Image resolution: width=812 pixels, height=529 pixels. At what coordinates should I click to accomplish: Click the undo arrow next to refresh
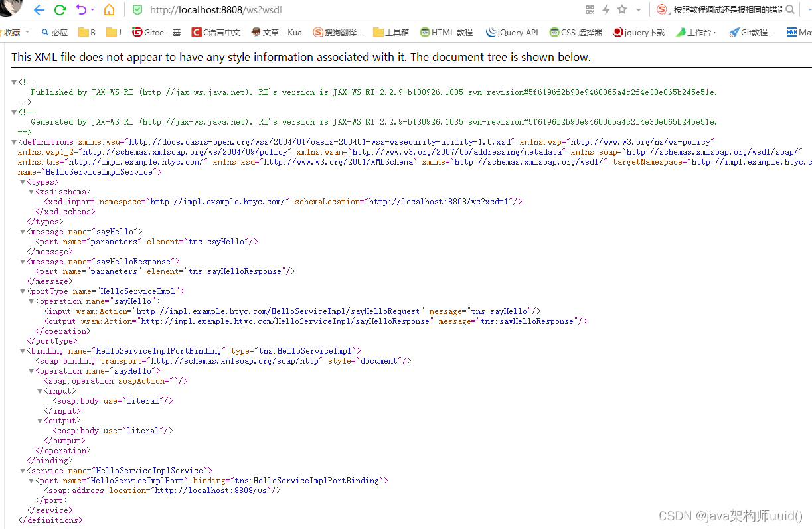pos(80,10)
